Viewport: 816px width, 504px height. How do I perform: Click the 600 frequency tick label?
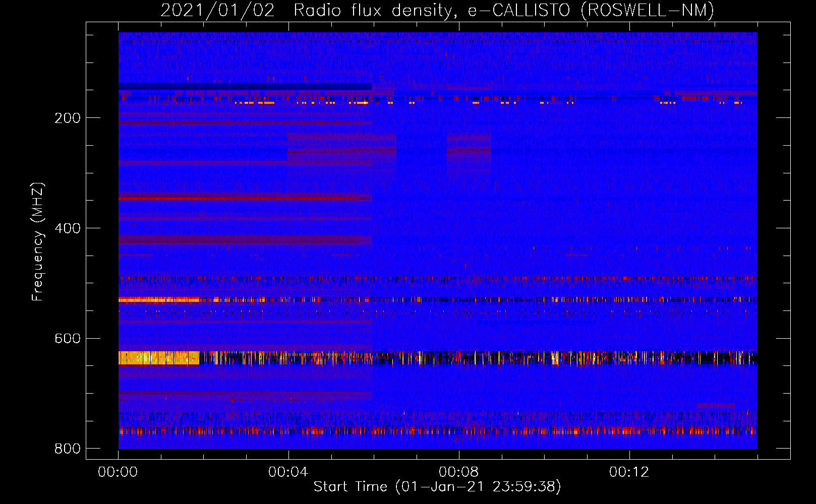[x=68, y=338]
